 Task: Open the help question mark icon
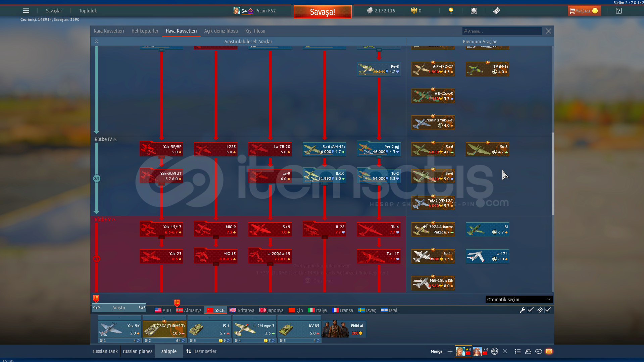pos(618,11)
